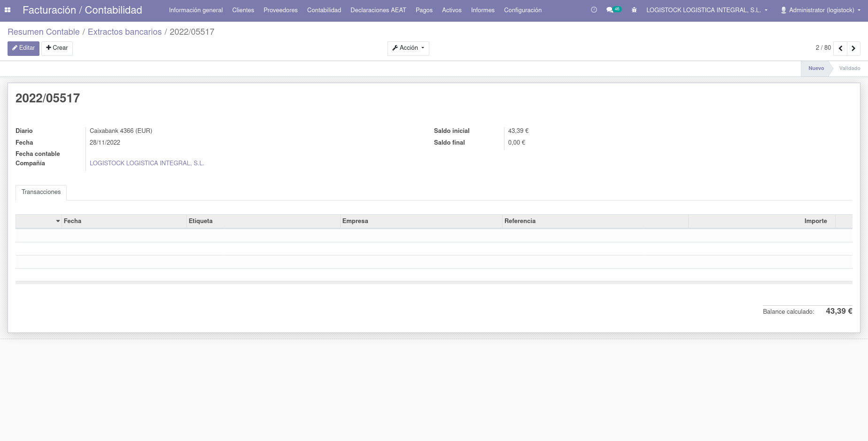Toggle the Fecha column sort direction
Screen dimensions: 868x441
(x=72, y=221)
